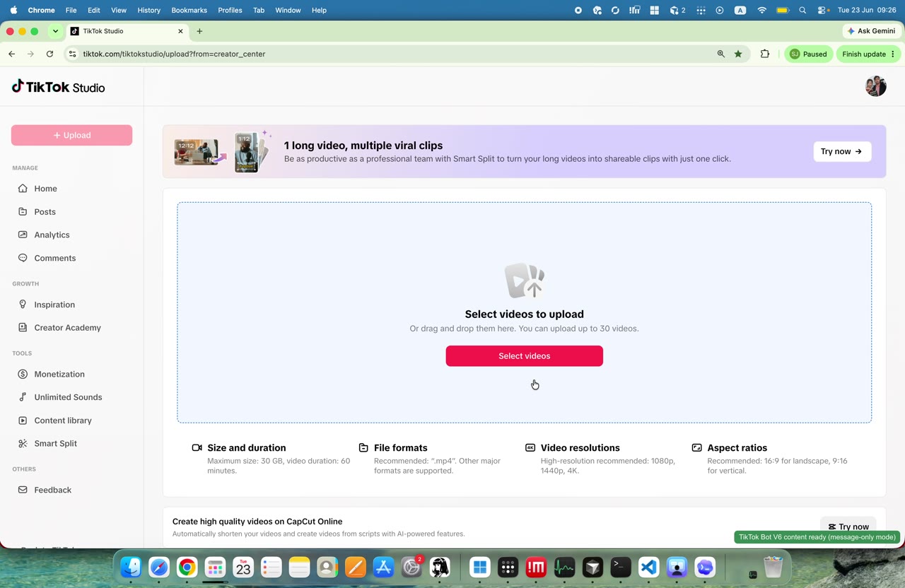Reload the TikTok Studio page
The image size is (905, 588).
point(49,54)
